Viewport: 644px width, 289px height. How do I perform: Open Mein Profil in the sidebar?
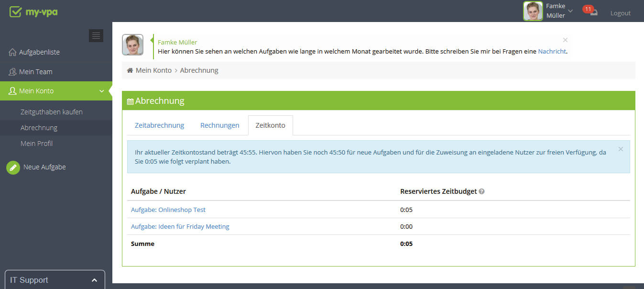tap(36, 144)
